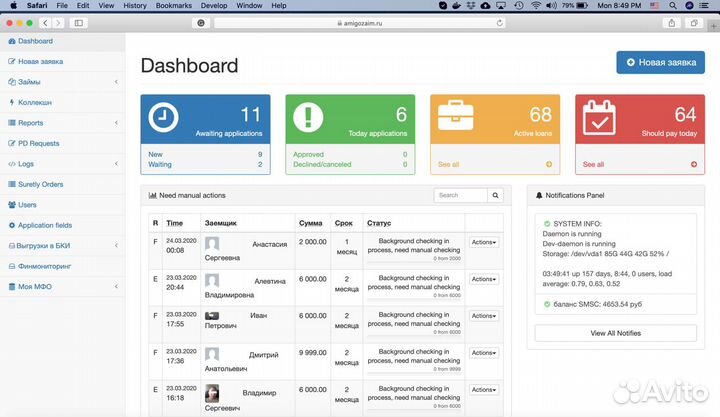Screen dimensions: 720x417
Task: Open Actions dropdown for Иван Петрович
Action: pos(484,316)
